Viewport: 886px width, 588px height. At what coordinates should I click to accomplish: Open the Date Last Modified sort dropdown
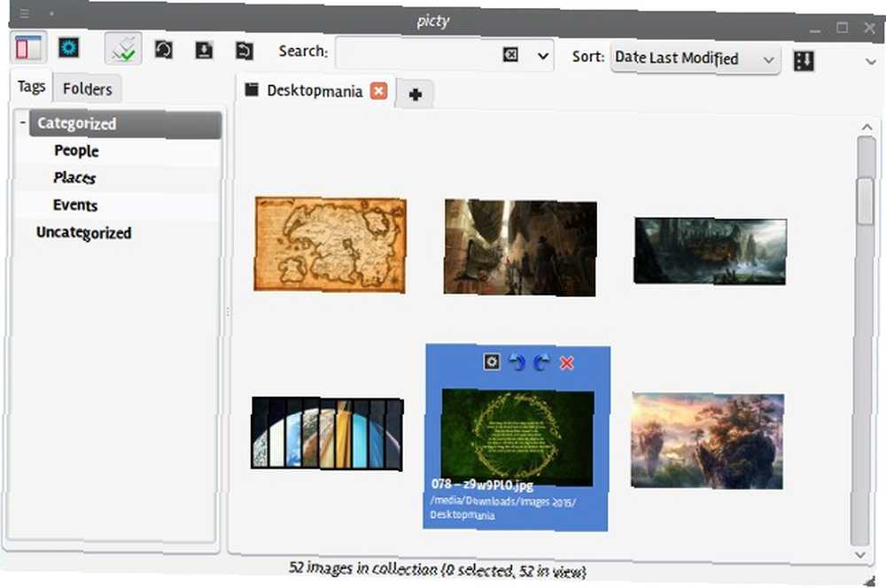point(695,58)
